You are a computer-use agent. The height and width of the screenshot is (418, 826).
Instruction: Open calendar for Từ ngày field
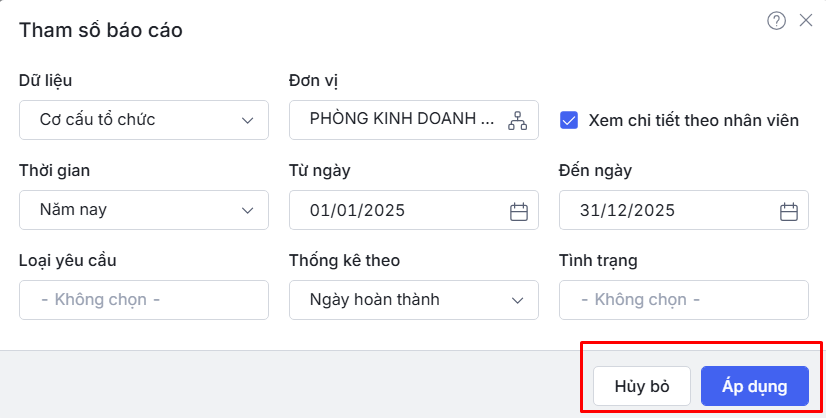518,211
